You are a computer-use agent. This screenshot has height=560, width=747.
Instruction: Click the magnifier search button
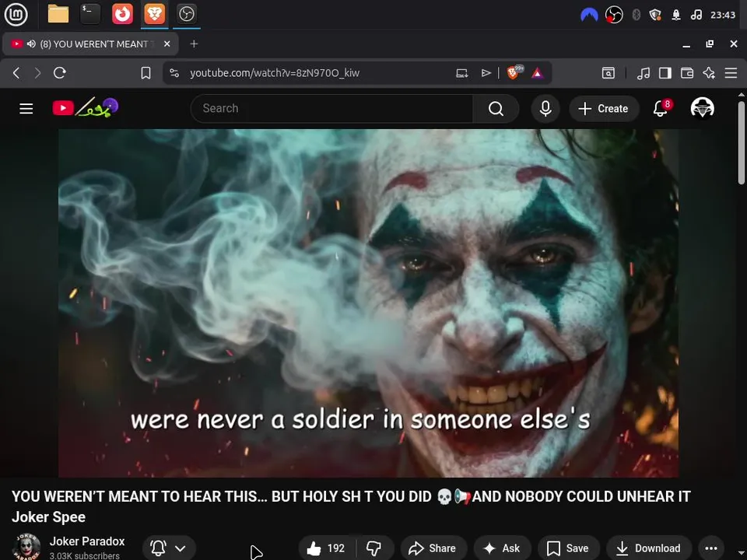coord(496,109)
